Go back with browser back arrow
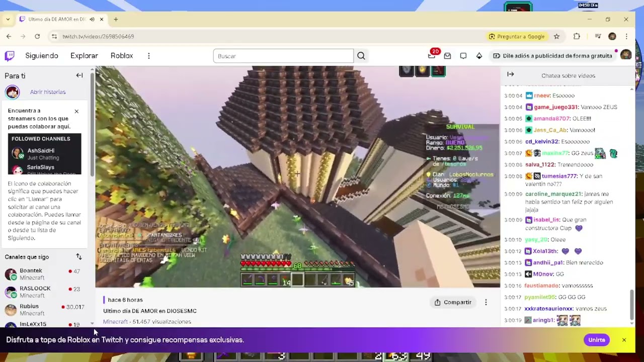This screenshot has width=644, height=362. 9,36
